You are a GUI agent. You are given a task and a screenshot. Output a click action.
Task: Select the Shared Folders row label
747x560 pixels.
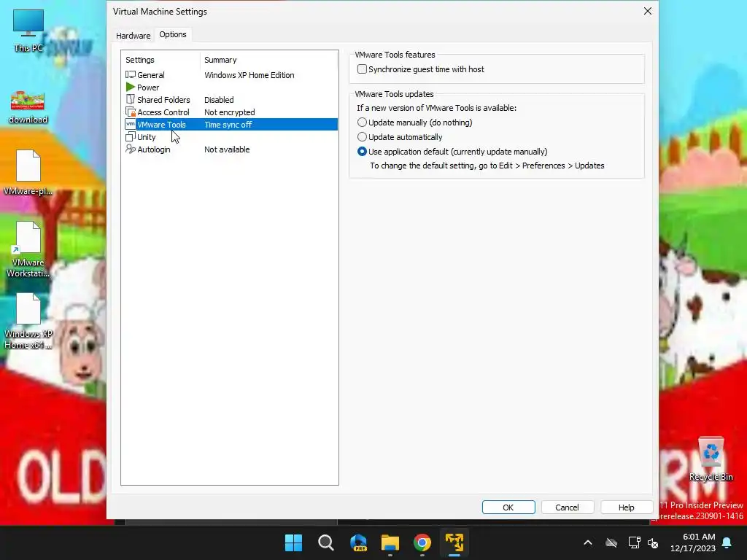(x=163, y=99)
